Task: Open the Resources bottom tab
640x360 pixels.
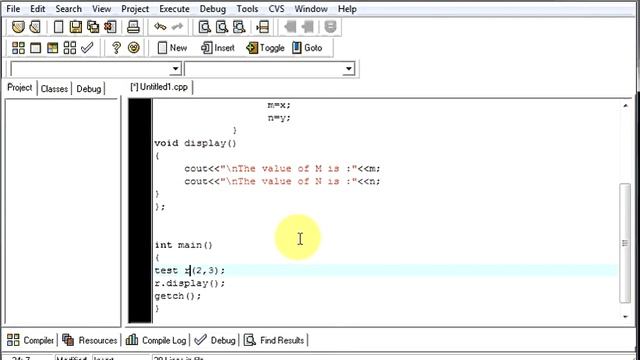Action: coord(89,340)
